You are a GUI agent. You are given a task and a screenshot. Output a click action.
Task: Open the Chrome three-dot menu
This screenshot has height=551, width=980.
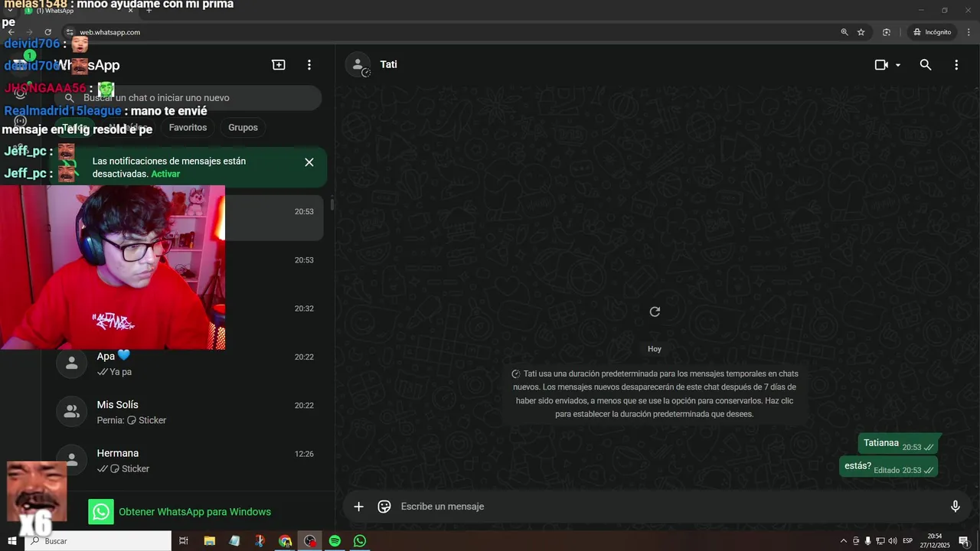pyautogui.click(x=968, y=32)
